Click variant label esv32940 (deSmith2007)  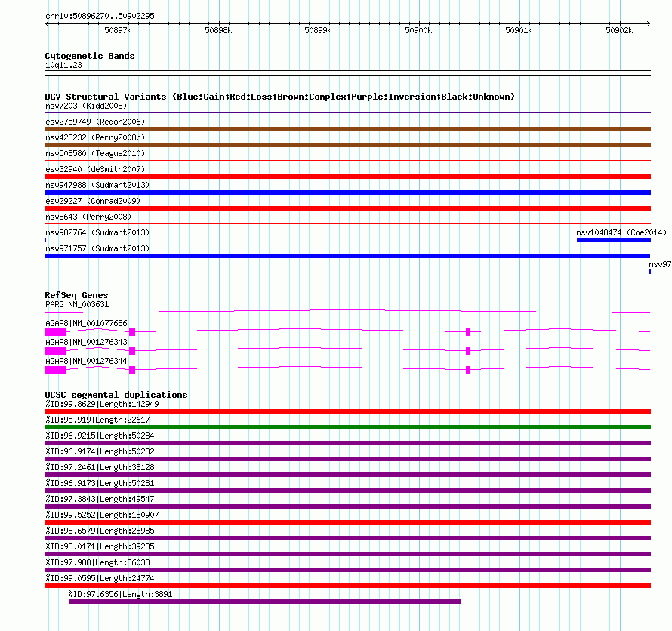click(95, 169)
